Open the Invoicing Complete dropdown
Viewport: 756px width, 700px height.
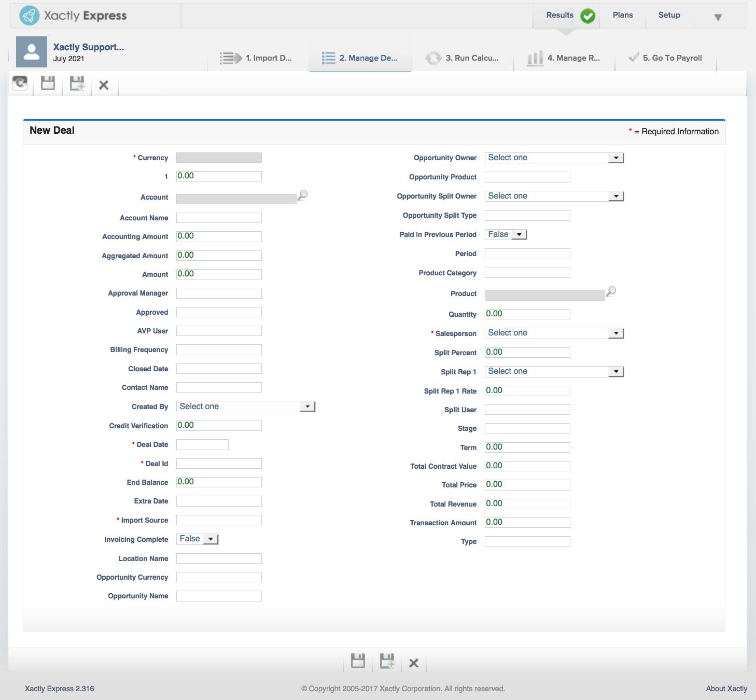(198, 539)
